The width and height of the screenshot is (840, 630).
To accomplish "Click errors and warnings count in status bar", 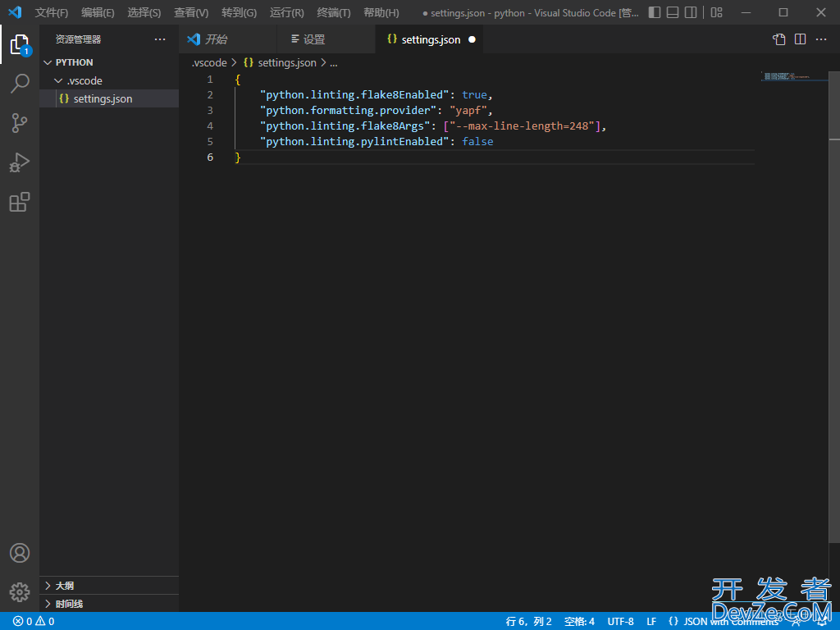I will click(34, 622).
